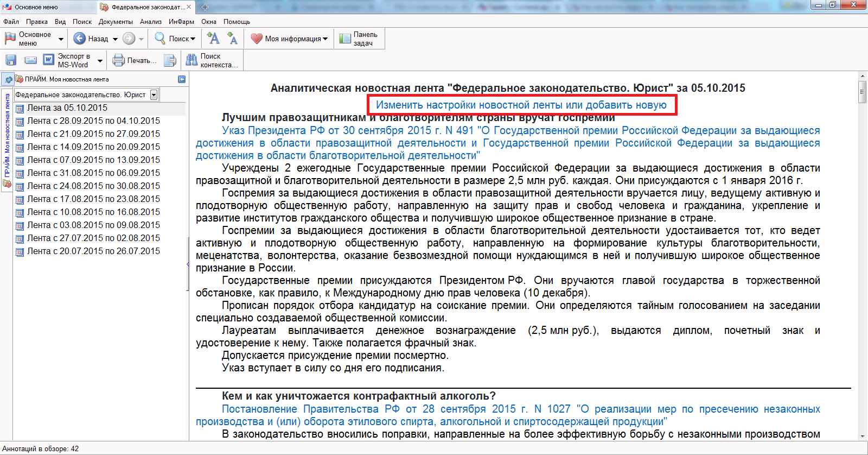Open Моя информация heart menu
The image size is (868, 455).
(289, 39)
